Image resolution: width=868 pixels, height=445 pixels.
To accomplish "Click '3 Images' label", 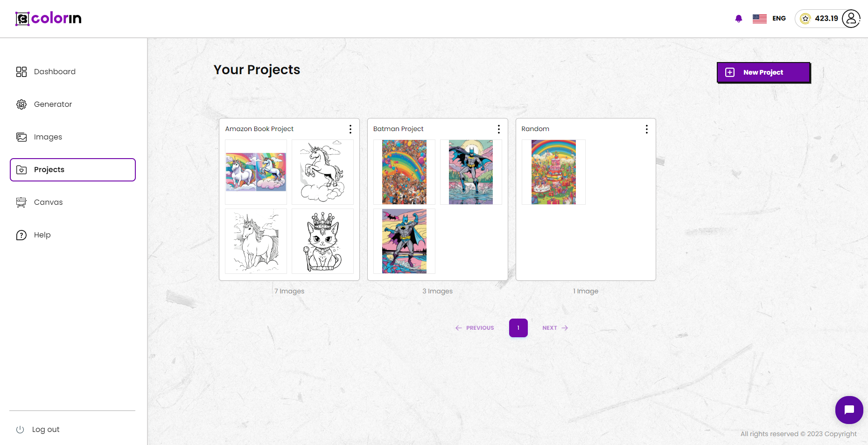I will coord(438,291).
